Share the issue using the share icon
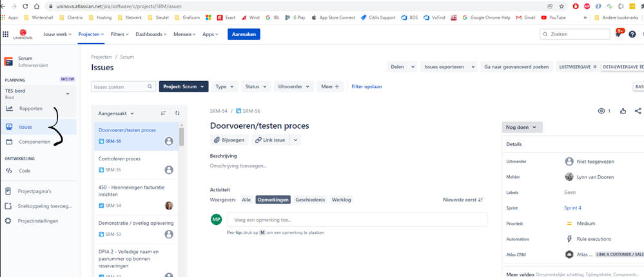Screen dimensions: 644x277 [638, 111]
